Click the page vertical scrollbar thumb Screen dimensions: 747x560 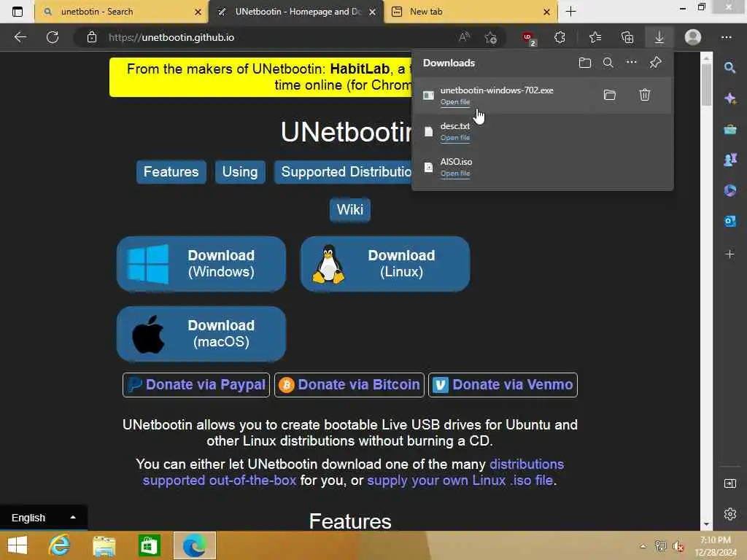point(706,85)
